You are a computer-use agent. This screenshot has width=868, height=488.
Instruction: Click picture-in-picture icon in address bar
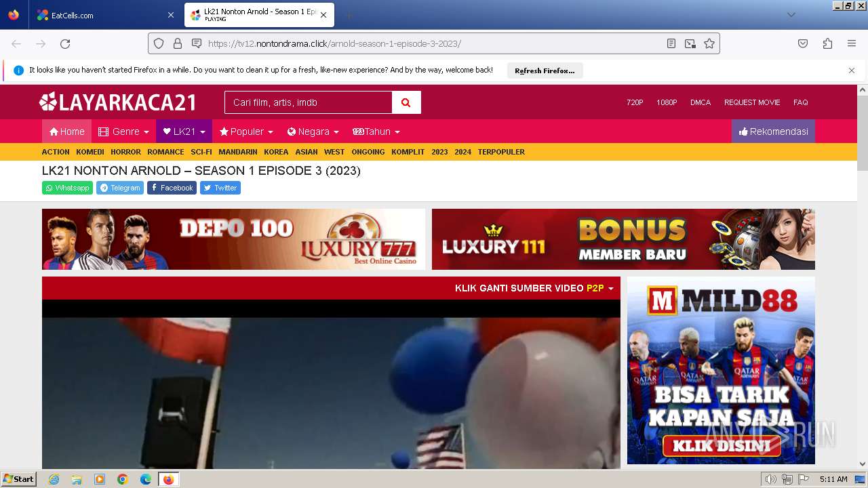[690, 43]
